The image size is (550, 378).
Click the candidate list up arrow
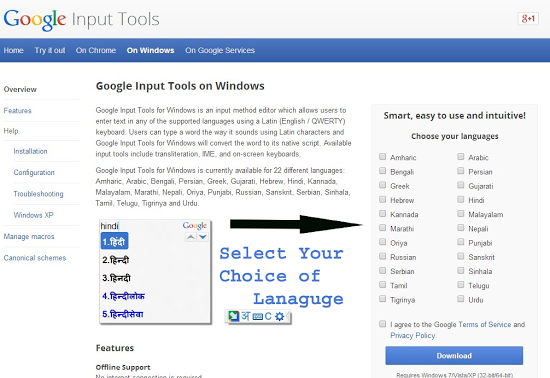click(190, 237)
